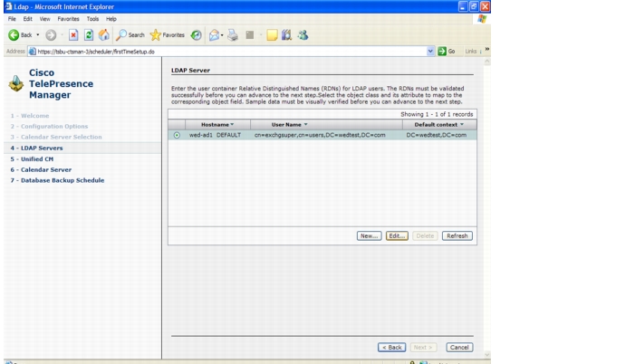Click the green Refresh page icon

pyautogui.click(x=89, y=35)
